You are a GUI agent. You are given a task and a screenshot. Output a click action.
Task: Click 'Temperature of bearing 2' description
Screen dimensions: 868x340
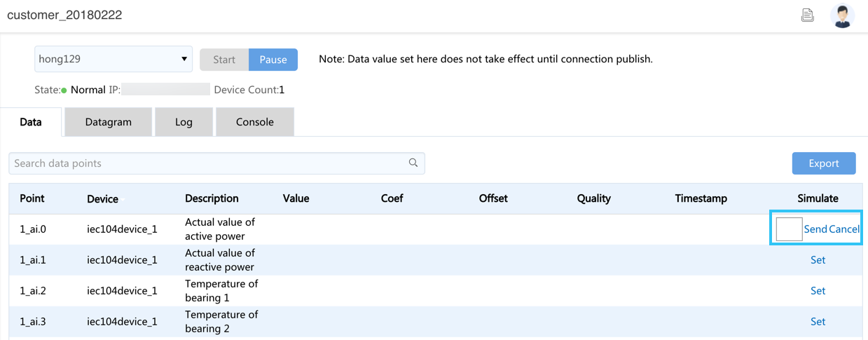(221, 322)
